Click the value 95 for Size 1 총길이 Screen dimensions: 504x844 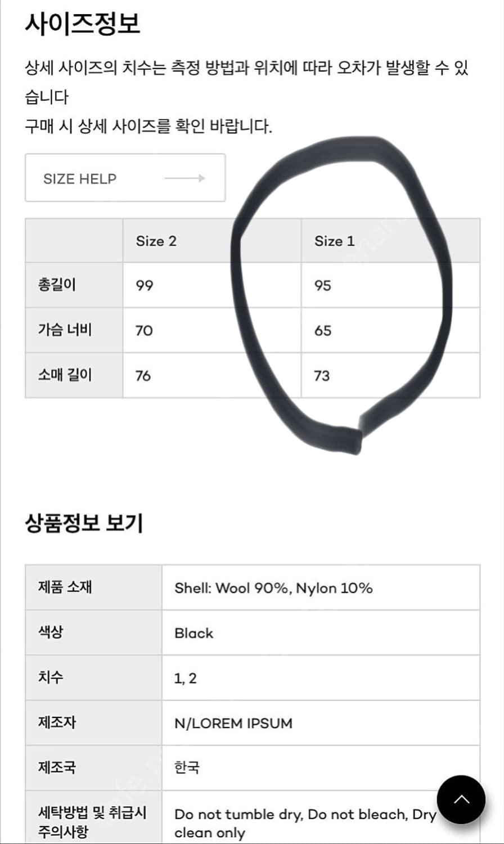click(322, 285)
